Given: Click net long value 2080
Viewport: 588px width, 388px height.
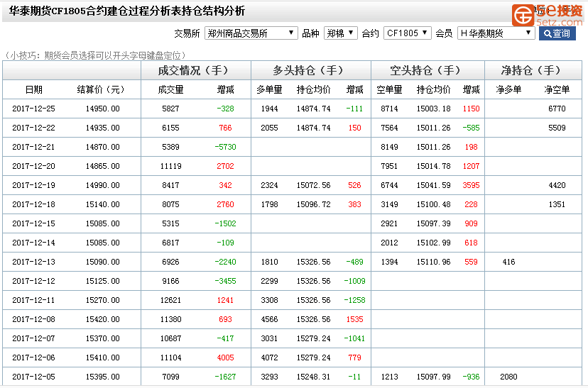Looking at the screenshot, I should coord(508,377).
